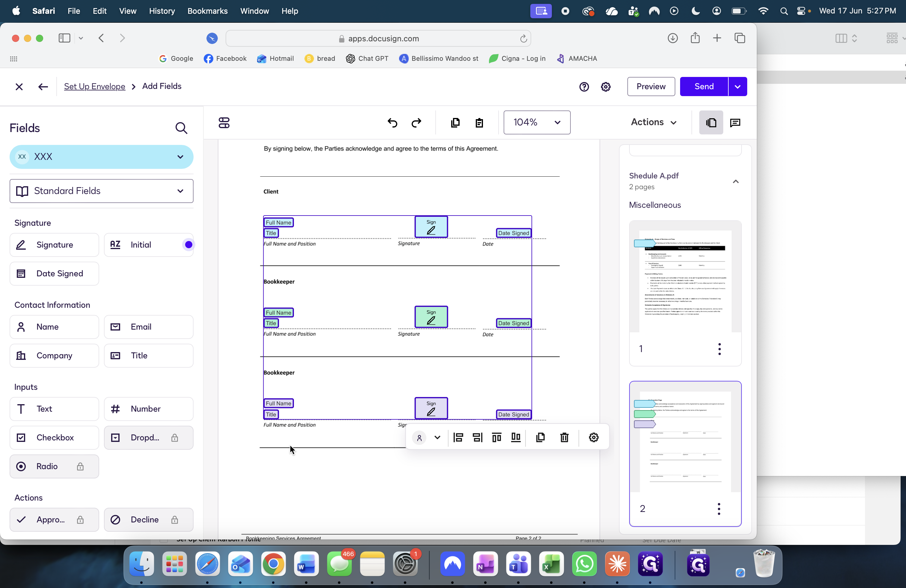906x588 pixels.
Task: Reload the page
Action: click(x=523, y=38)
